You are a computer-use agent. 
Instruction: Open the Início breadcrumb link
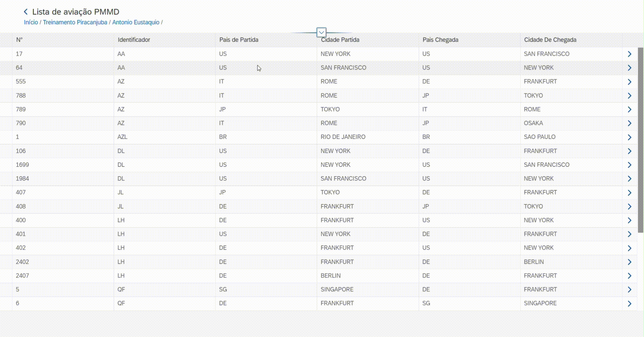tap(31, 22)
